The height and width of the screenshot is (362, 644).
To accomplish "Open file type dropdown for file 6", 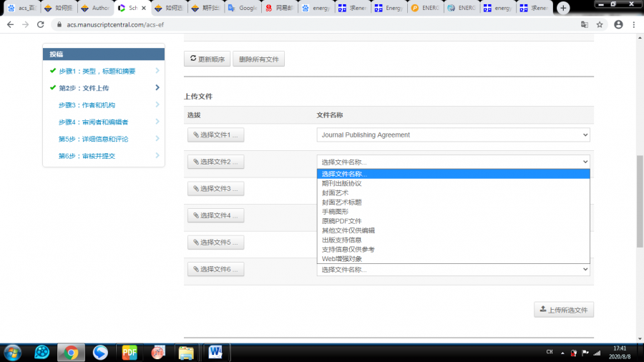I will click(453, 270).
